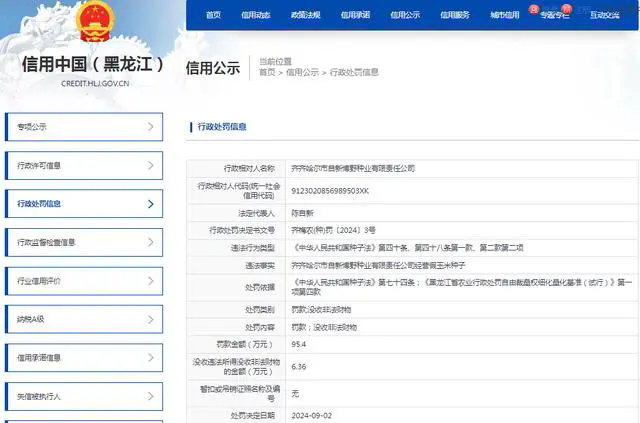Click the arrow icon next to 行政处罚信息

(150, 204)
